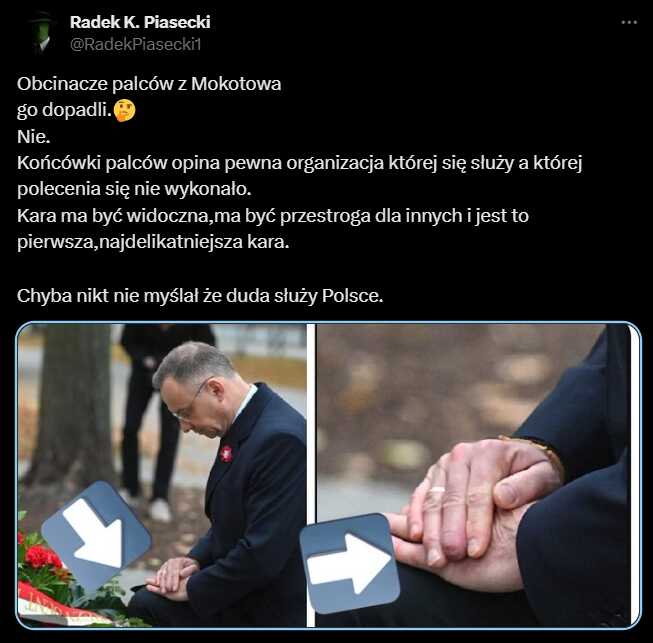This screenshot has width=653, height=643.
Task: Click the wedding ring in the hands photo
Action: (437, 489)
